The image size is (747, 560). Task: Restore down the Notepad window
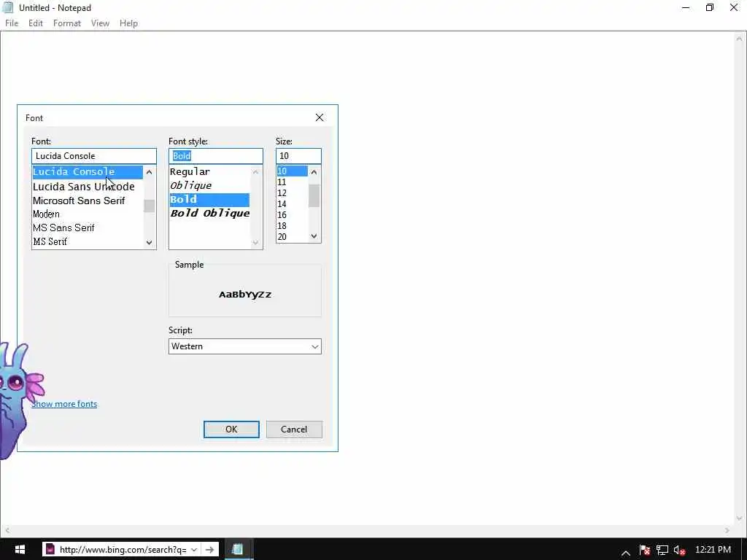click(709, 7)
